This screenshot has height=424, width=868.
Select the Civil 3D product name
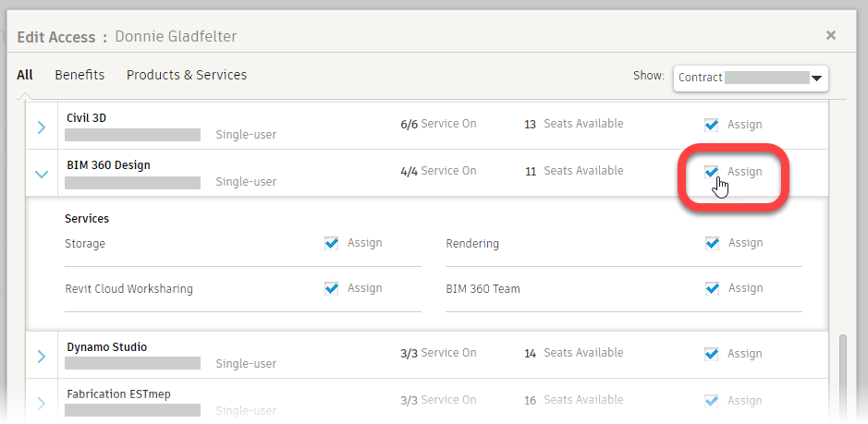tap(86, 118)
